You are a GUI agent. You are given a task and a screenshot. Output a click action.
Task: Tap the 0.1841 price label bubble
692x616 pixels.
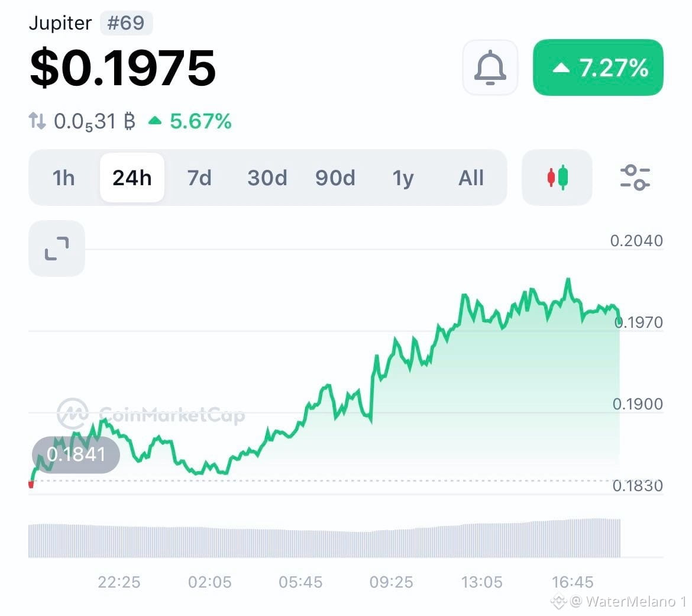click(x=76, y=454)
